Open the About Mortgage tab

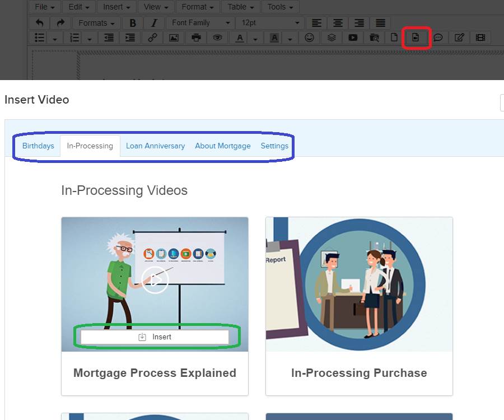coord(223,146)
